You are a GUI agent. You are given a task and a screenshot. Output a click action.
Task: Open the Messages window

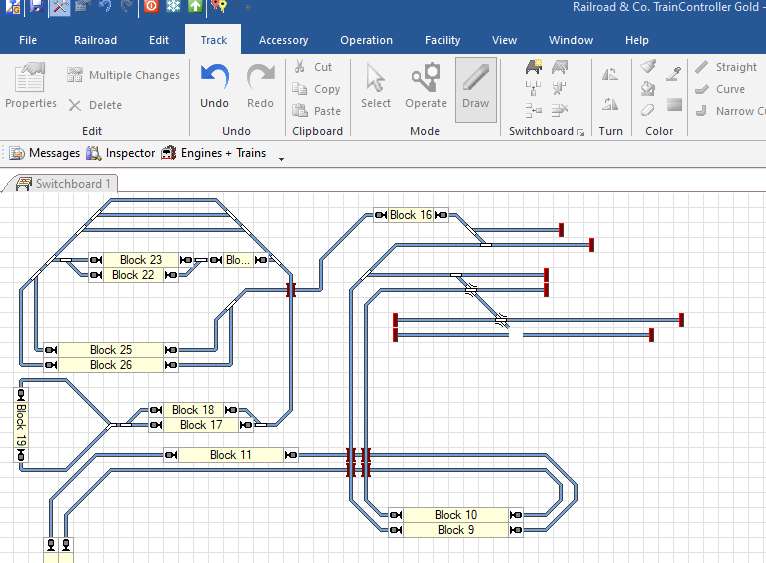coord(45,153)
